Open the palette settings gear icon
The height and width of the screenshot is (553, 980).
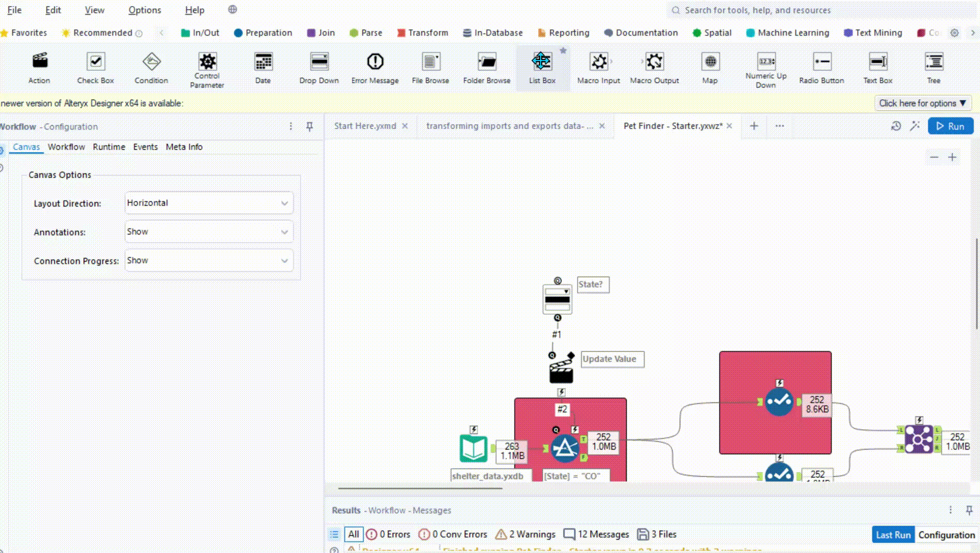[955, 33]
